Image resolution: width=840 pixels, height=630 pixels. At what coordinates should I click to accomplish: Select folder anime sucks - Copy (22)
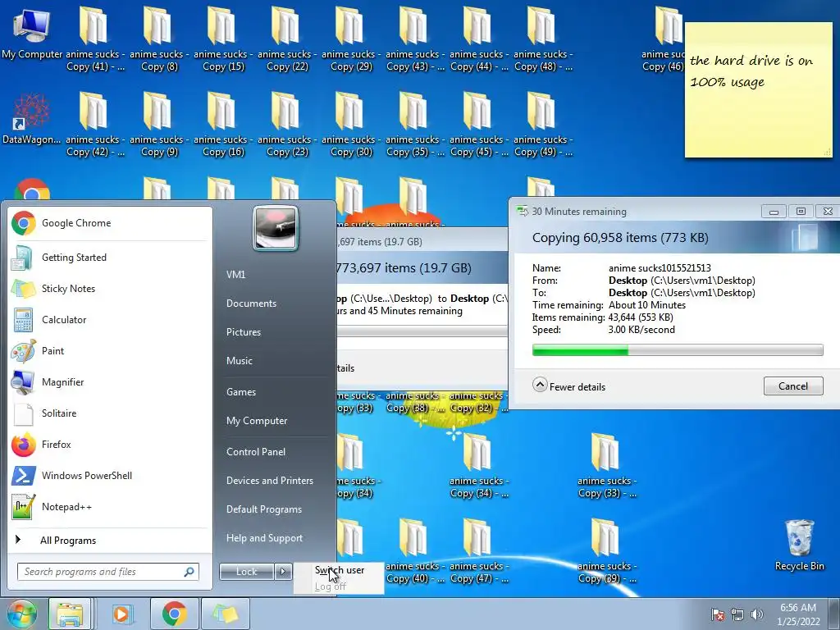286,39
